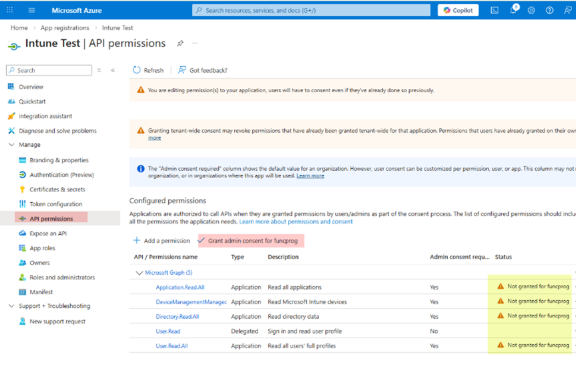The width and height of the screenshot is (576, 370).
Task: Click 'Delegated' type in User.Read row
Action: pos(244,331)
